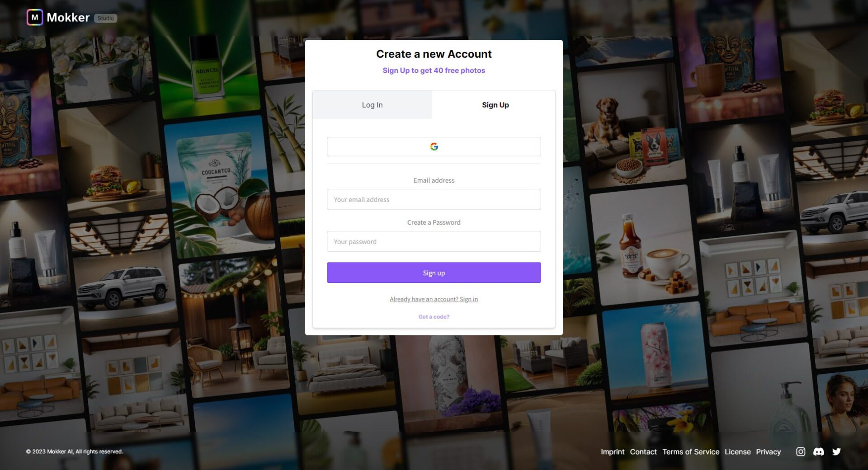Image resolution: width=868 pixels, height=470 pixels.
Task: Open the Imprint footer link
Action: 612,451
